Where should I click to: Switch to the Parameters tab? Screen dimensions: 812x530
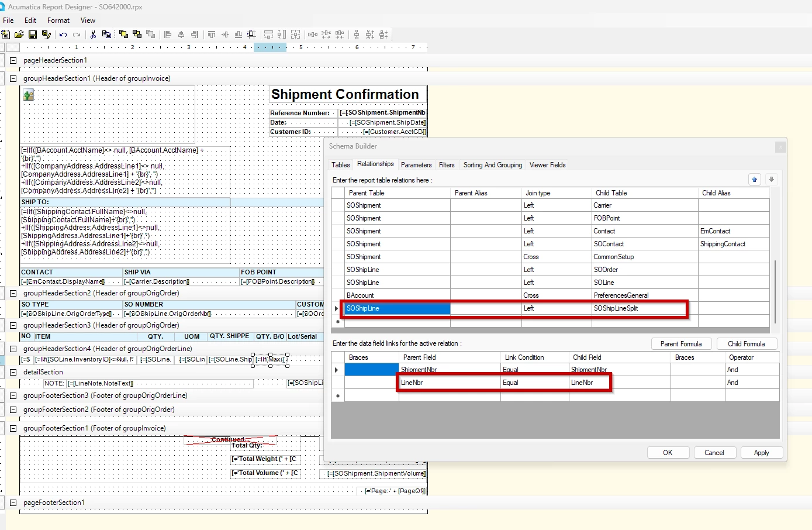click(416, 165)
